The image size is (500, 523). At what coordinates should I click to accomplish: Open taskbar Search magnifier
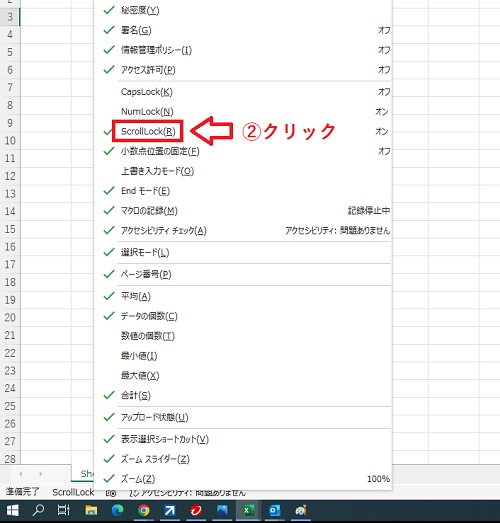pyautogui.click(x=38, y=510)
